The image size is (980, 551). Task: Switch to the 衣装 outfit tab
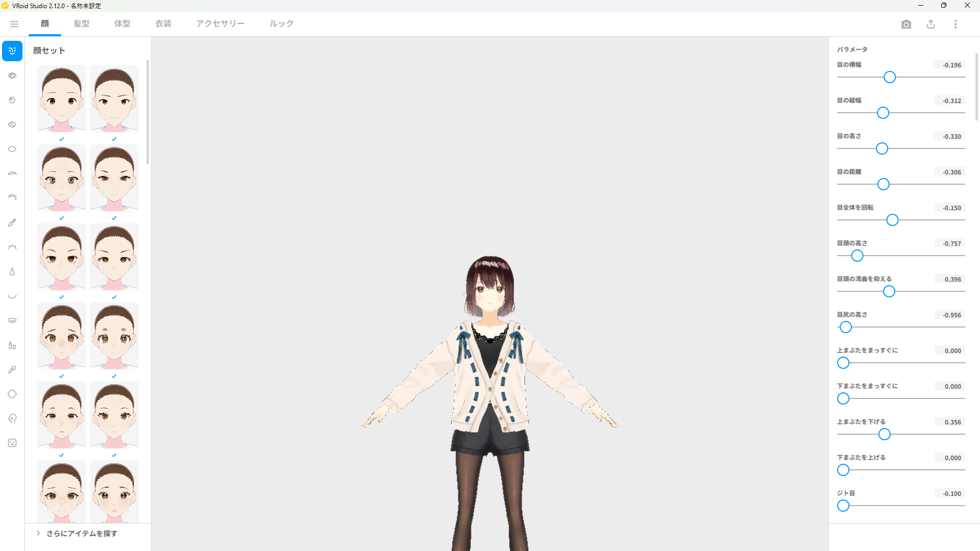(x=163, y=23)
